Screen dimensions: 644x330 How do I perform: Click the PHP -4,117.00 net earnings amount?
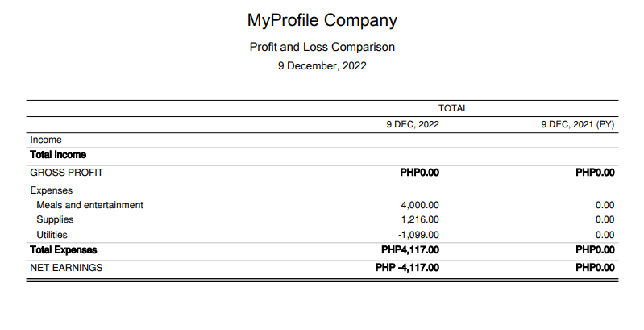(x=407, y=268)
